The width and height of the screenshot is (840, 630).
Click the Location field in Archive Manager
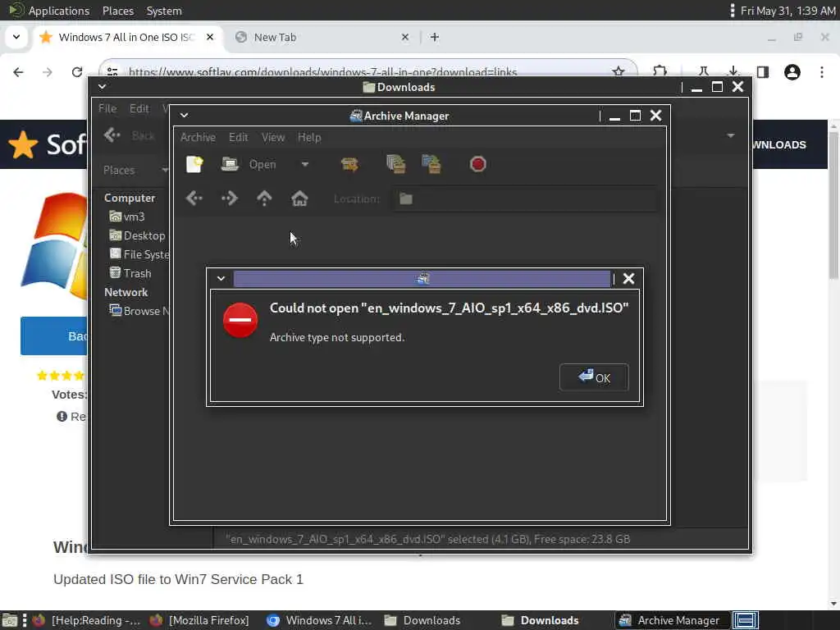[525, 199]
